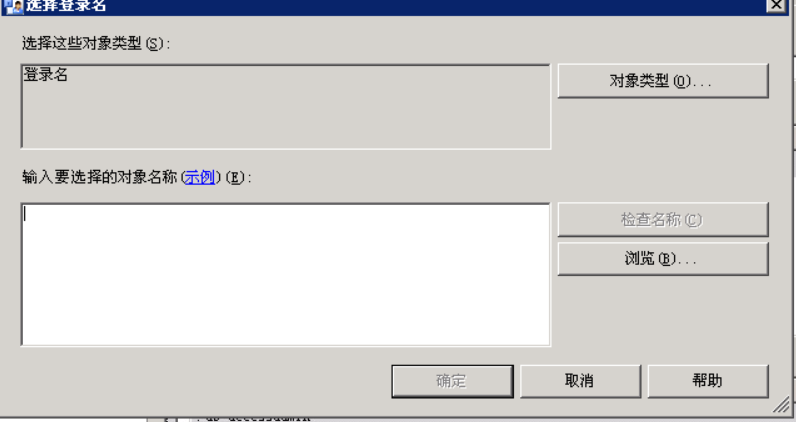Confirm with the 确定 button
The image size is (796, 422).
452,381
